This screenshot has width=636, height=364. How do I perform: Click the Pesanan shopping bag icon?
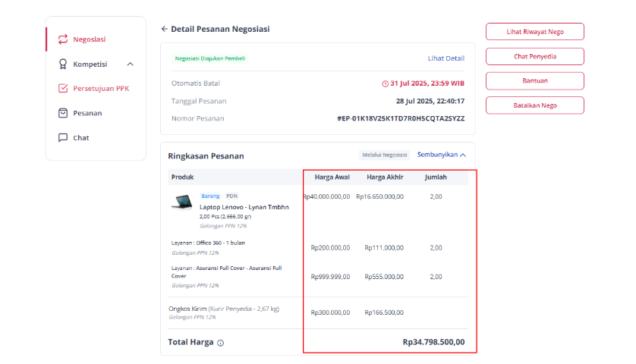pos(63,113)
